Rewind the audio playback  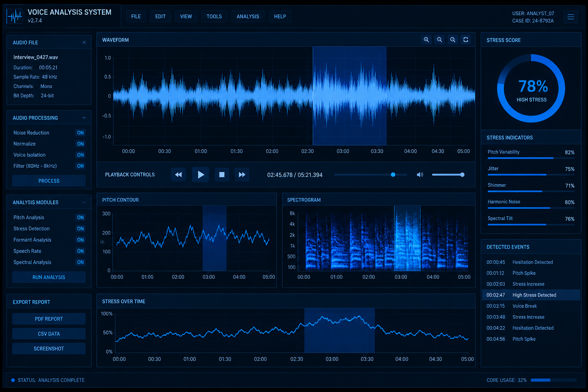[178, 175]
